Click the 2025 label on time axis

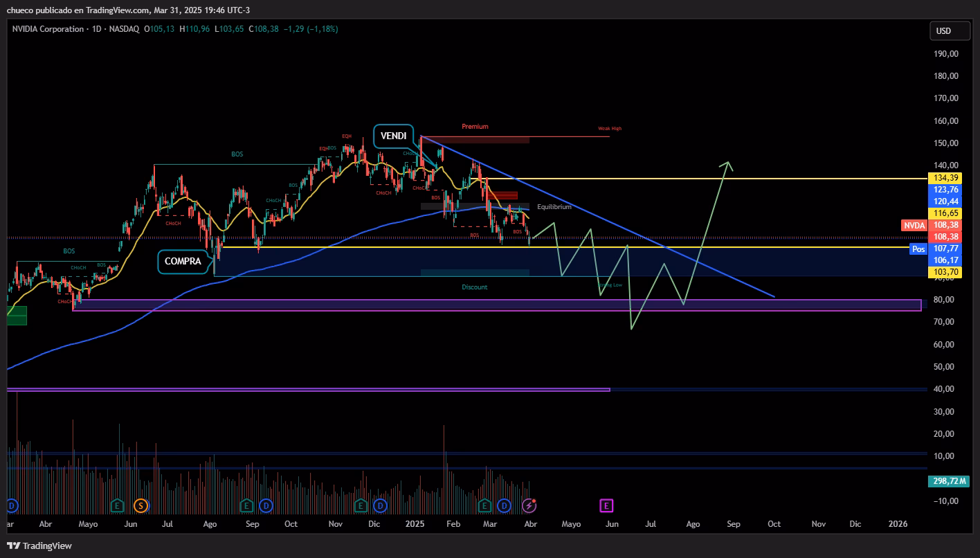415,524
